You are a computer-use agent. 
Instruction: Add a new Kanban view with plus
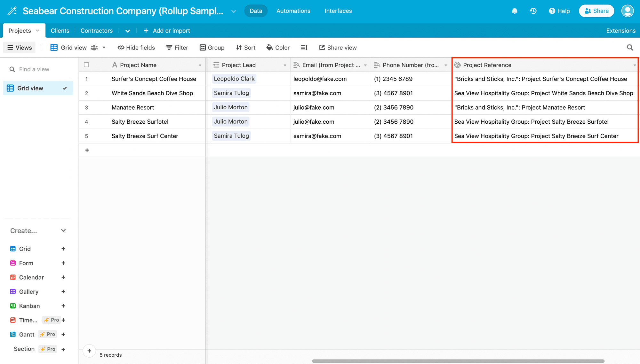pos(63,306)
